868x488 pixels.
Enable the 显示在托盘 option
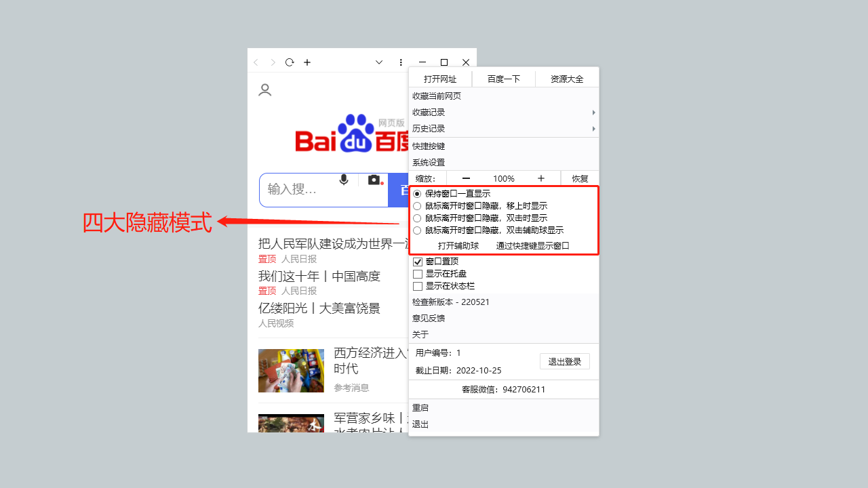pos(418,273)
